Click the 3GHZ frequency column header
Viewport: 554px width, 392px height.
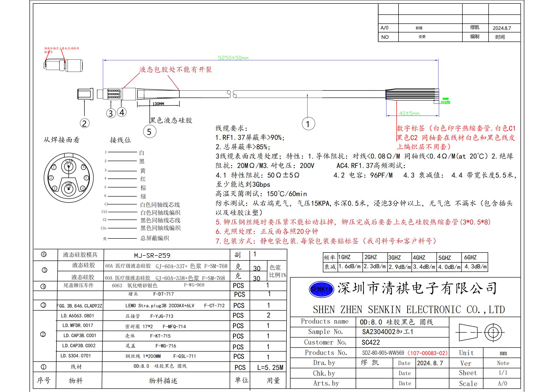[x=394, y=258]
